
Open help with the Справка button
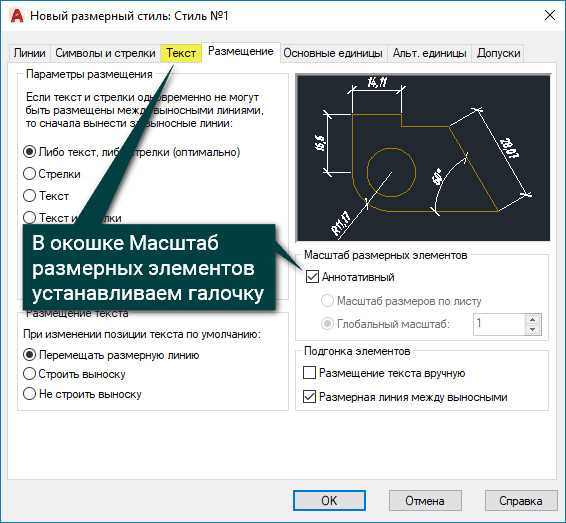(521, 501)
